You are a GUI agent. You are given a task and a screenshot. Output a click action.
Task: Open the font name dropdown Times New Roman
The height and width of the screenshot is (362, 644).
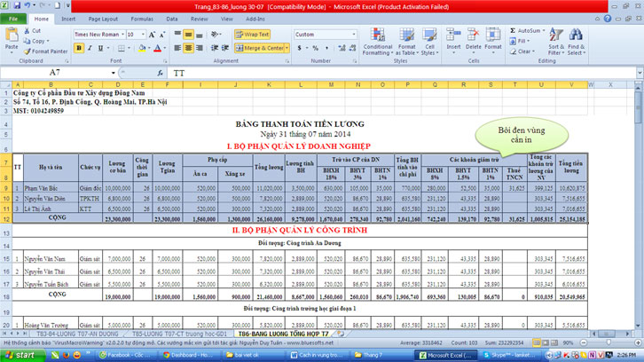point(122,35)
